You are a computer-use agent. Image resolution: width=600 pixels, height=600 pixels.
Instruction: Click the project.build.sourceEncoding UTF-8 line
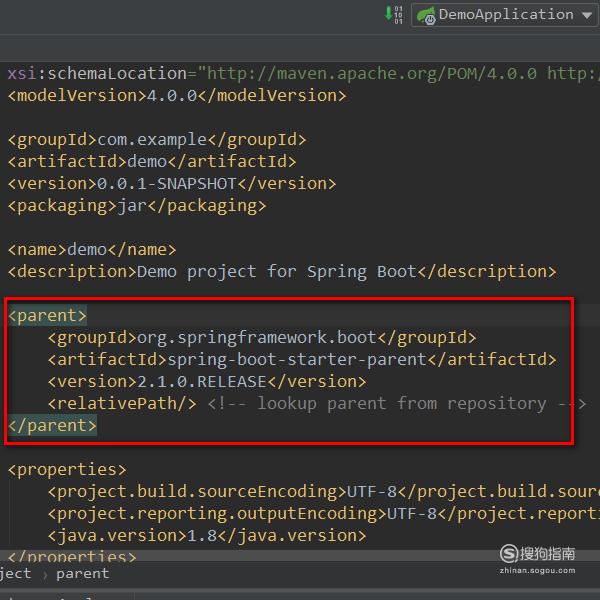[x=323, y=492]
